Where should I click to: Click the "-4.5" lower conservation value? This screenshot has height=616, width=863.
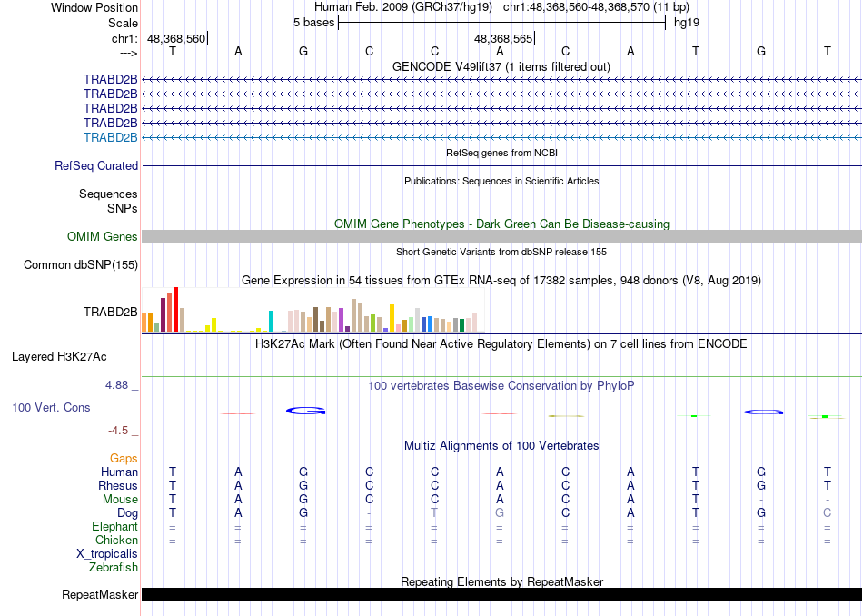click(x=118, y=431)
